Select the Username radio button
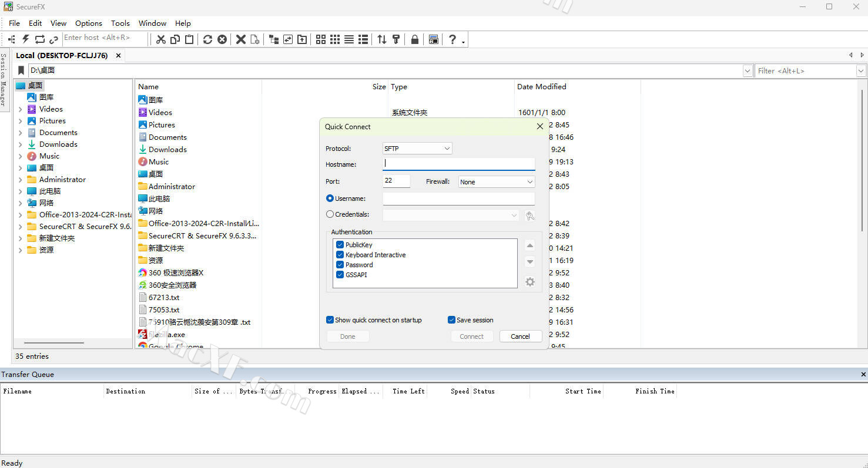Screen dimensions: 868x468 coord(330,198)
